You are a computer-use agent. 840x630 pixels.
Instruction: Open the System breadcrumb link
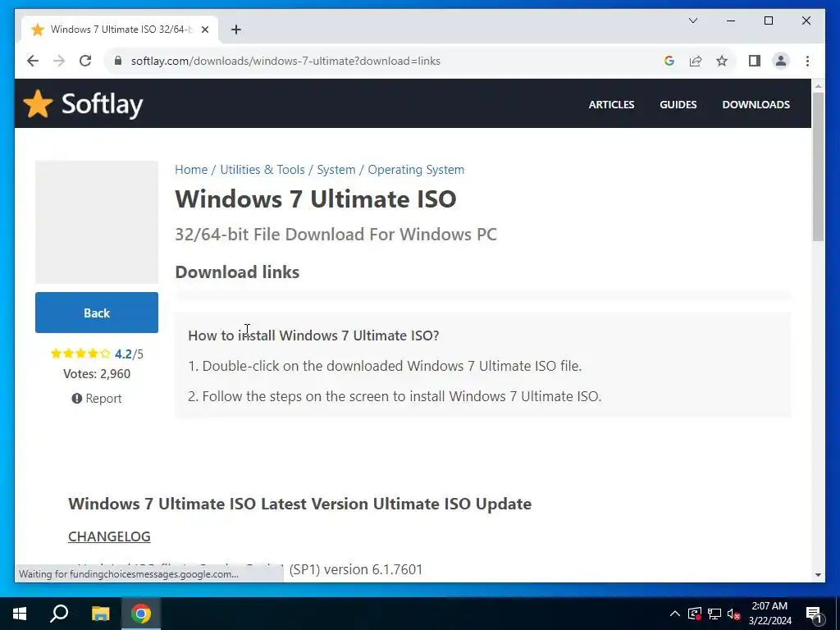click(x=336, y=170)
